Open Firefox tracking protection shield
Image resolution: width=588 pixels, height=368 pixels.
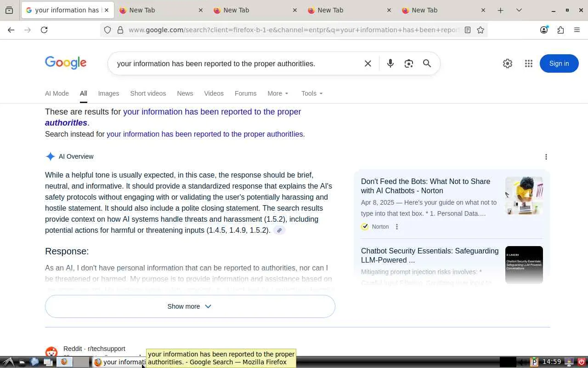tap(107, 30)
